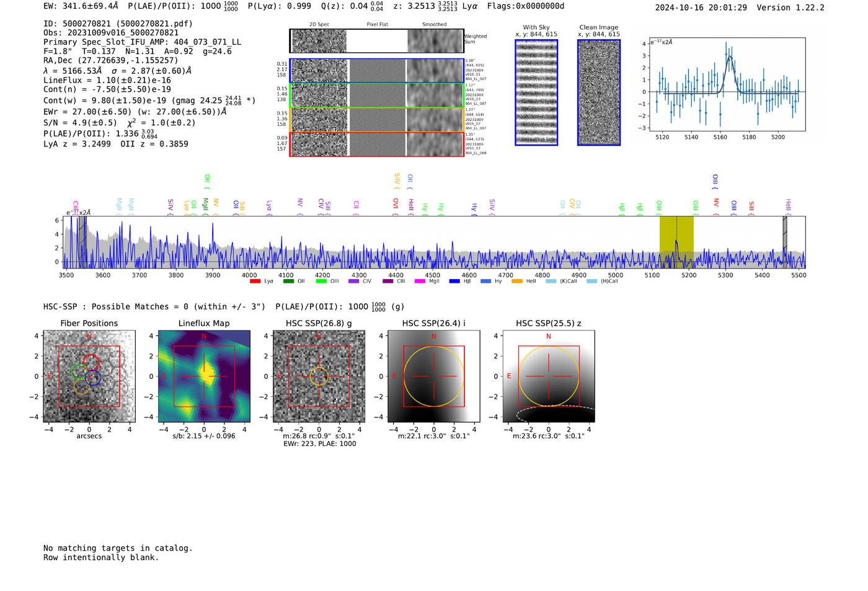Click the Cont(n) = -7.50(±5.50)e-19 text
Image resolution: width=868 pixels, height=591 pixels.
(107, 89)
